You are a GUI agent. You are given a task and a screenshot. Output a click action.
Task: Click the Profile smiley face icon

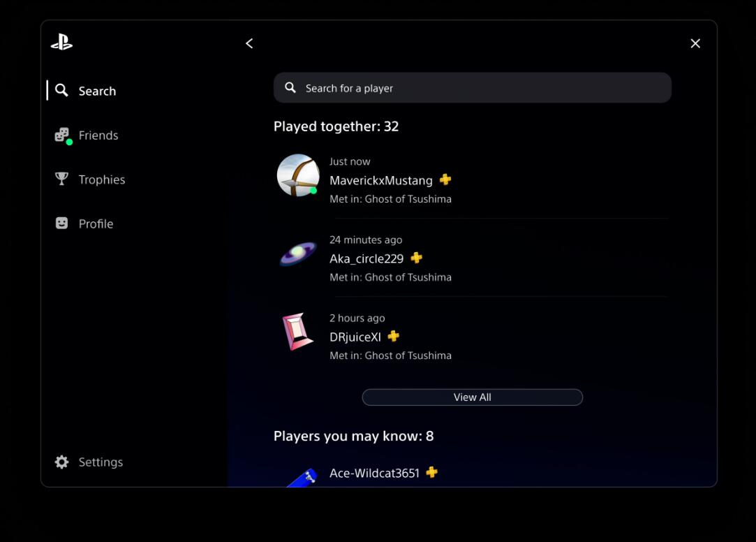pyautogui.click(x=61, y=223)
